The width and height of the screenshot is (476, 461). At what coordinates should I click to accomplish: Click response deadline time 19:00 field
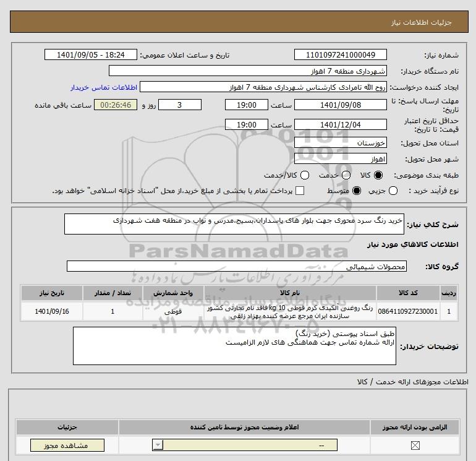247,105
